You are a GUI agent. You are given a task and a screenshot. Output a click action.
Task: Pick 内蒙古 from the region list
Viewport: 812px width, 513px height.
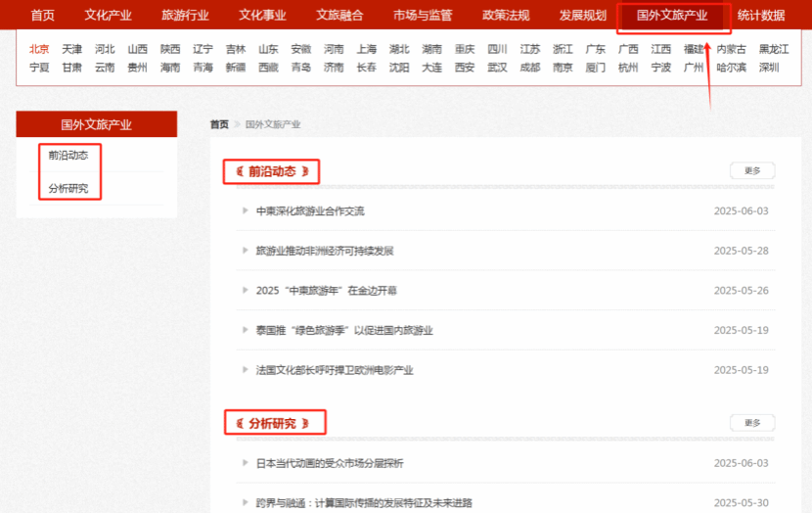pyautogui.click(x=731, y=49)
